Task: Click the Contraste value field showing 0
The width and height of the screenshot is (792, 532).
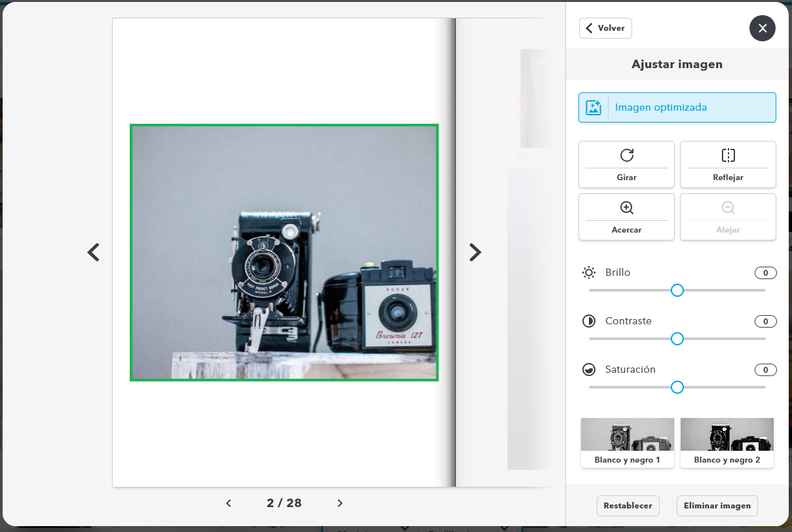Action: point(765,321)
